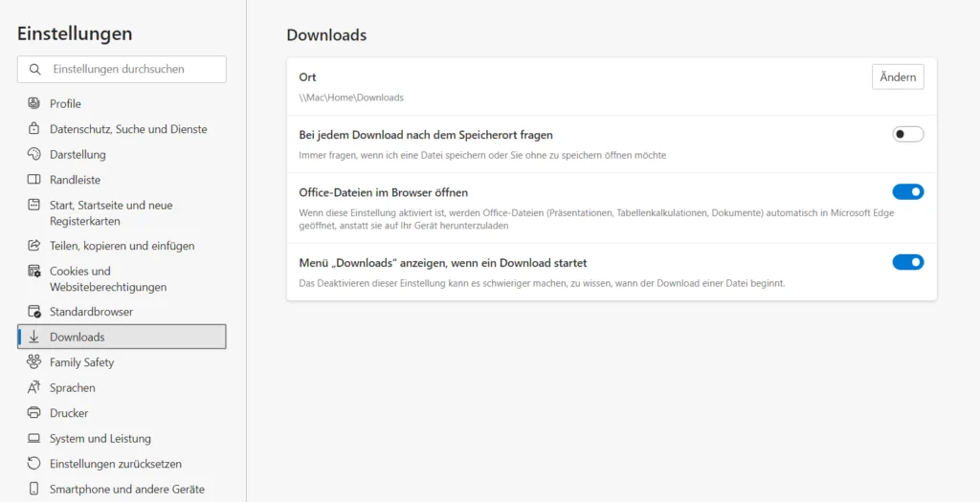Click the Randleiste panel icon
This screenshot has width=980, height=502.
coord(33,179)
